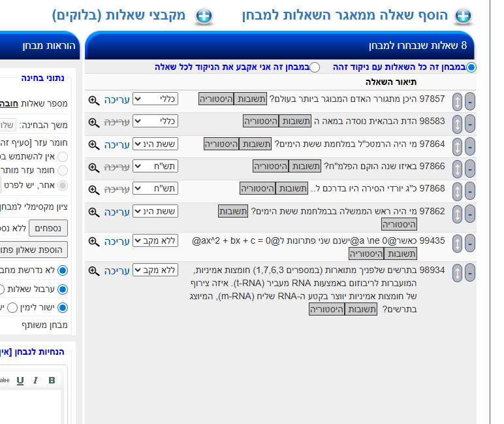This screenshot has height=424, width=504.
Task: Click the plus icon beside מקבצי שאלות (בלוקים)
Action: pos(204,16)
